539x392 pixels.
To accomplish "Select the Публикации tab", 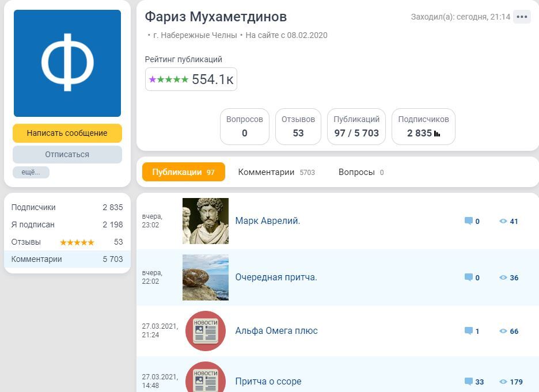I will [183, 172].
